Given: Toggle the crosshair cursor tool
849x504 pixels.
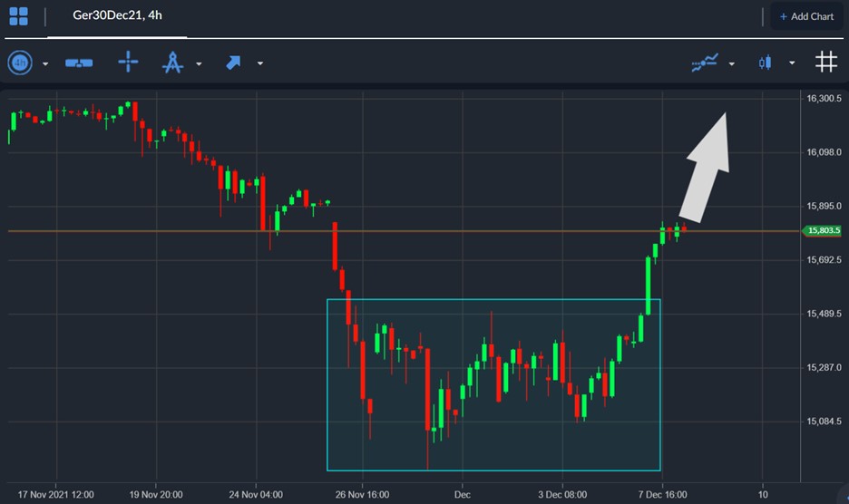Looking at the screenshot, I should point(129,63).
